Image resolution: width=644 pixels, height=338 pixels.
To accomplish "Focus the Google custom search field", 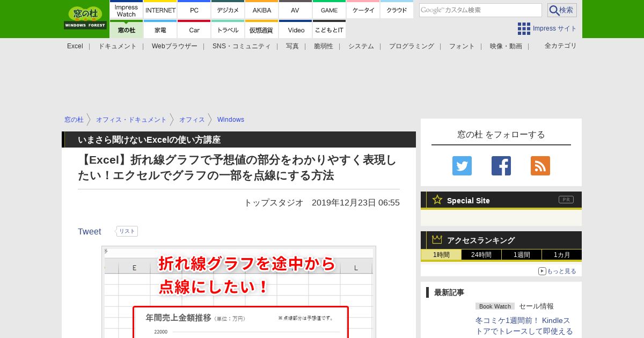I will point(480,10).
